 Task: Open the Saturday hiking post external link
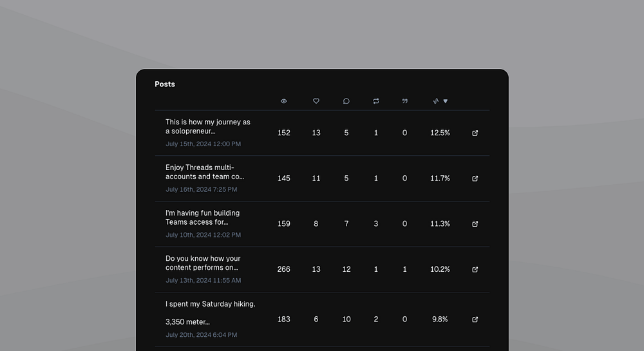coord(475,319)
